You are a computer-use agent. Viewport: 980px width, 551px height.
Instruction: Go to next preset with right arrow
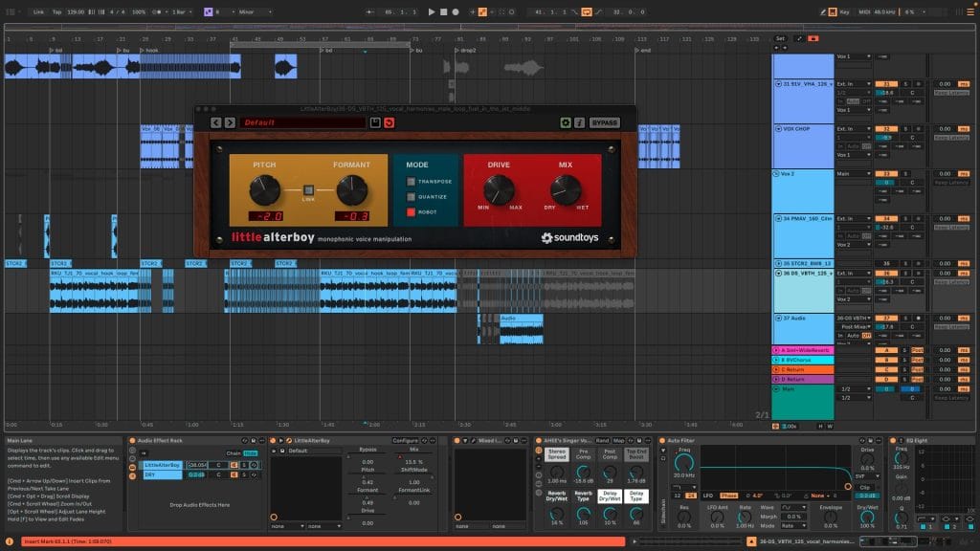coord(229,122)
